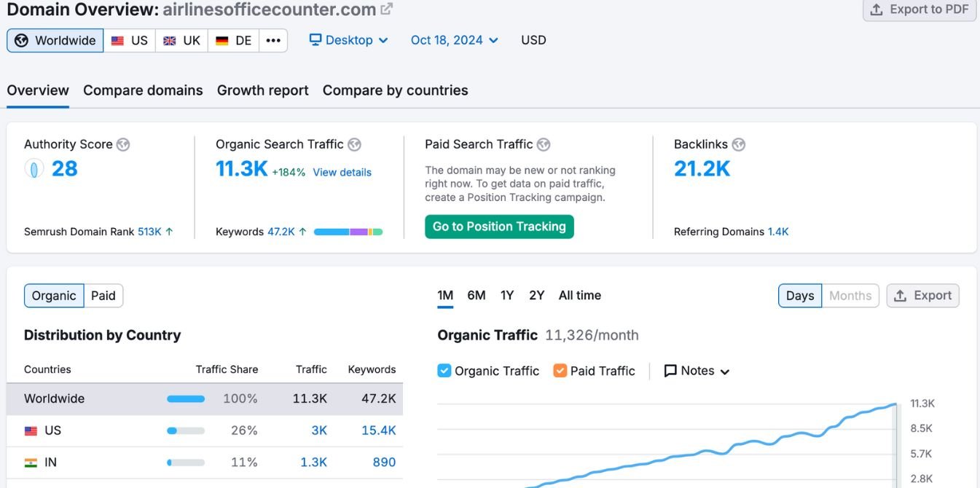This screenshot has height=488, width=980.
Task: Select the Worldwide row in countries table
Action: click(x=205, y=399)
